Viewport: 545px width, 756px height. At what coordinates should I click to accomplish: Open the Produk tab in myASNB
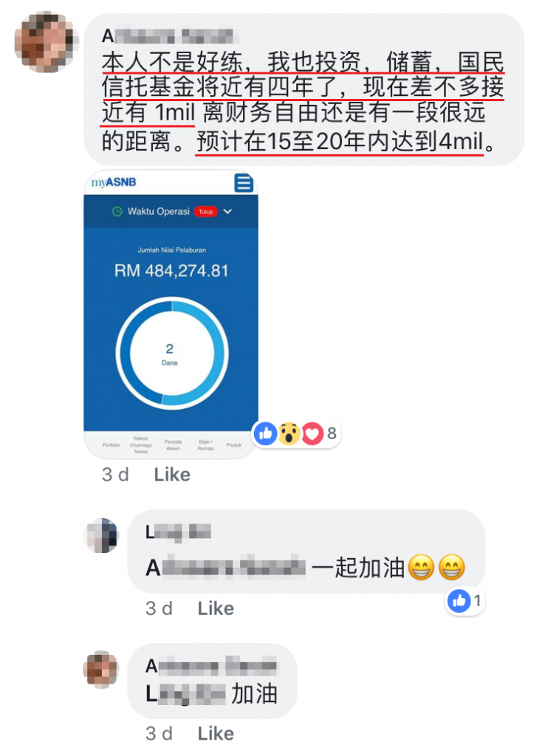point(234,445)
